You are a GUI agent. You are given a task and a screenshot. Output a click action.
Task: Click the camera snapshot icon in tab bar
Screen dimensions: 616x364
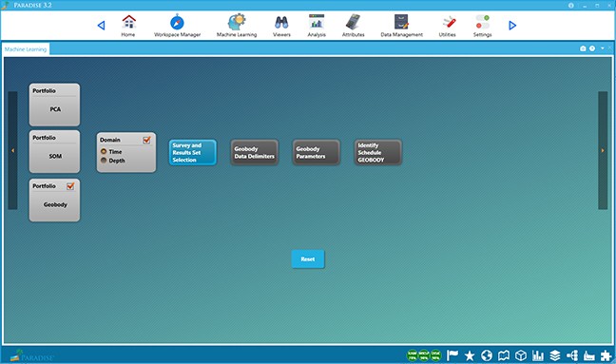point(583,48)
